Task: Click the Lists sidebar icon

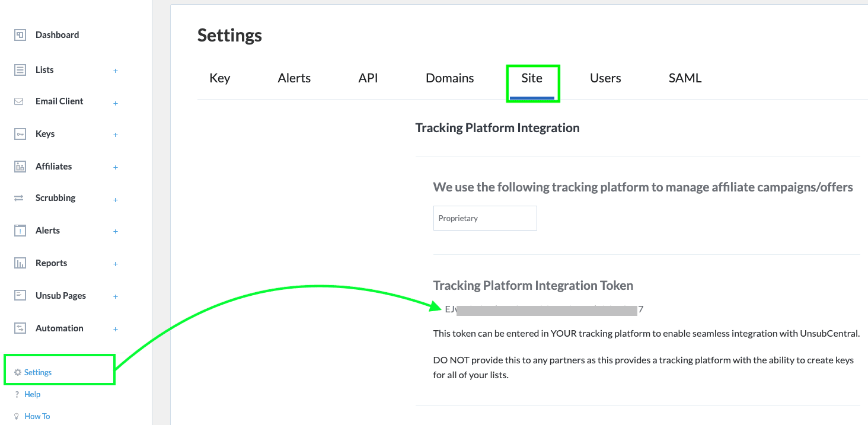Action: [x=20, y=70]
